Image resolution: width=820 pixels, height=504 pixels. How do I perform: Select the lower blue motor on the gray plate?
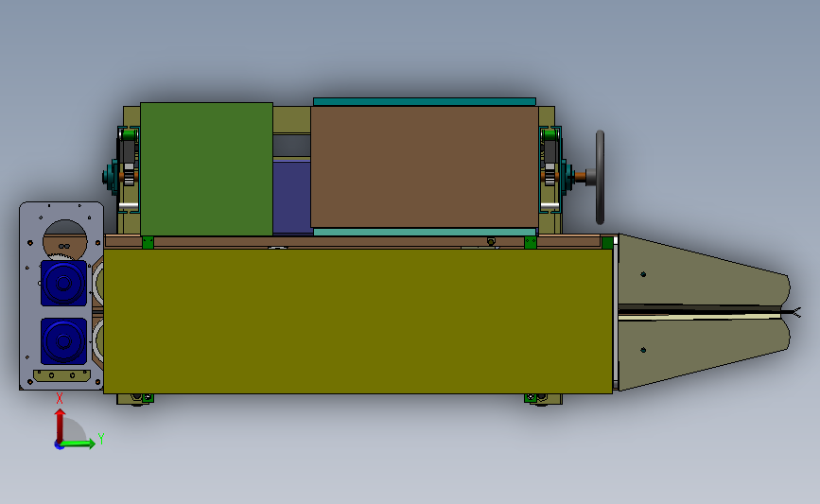point(63,340)
